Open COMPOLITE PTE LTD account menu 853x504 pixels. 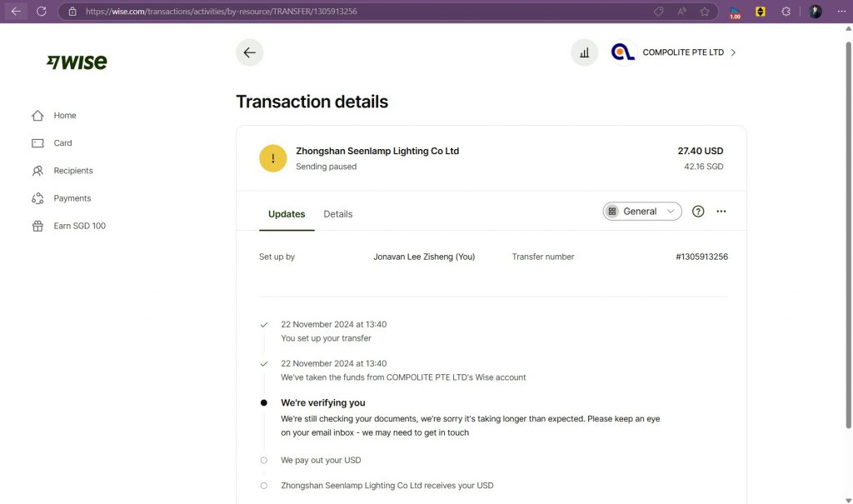[x=683, y=52]
